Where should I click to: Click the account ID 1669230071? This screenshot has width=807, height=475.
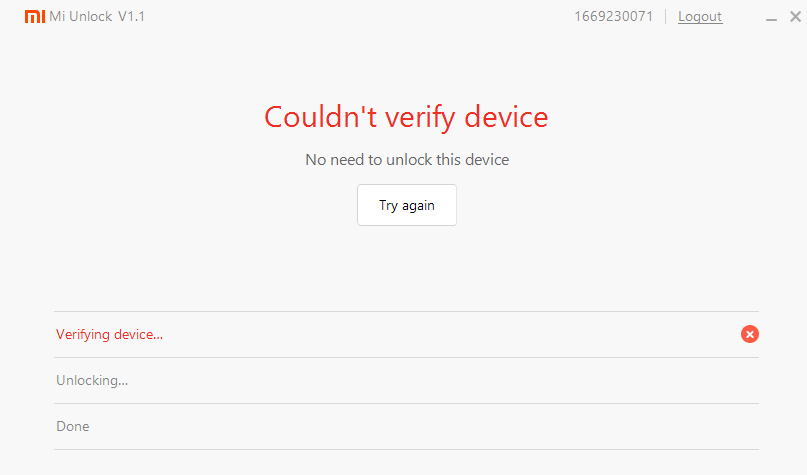point(614,17)
